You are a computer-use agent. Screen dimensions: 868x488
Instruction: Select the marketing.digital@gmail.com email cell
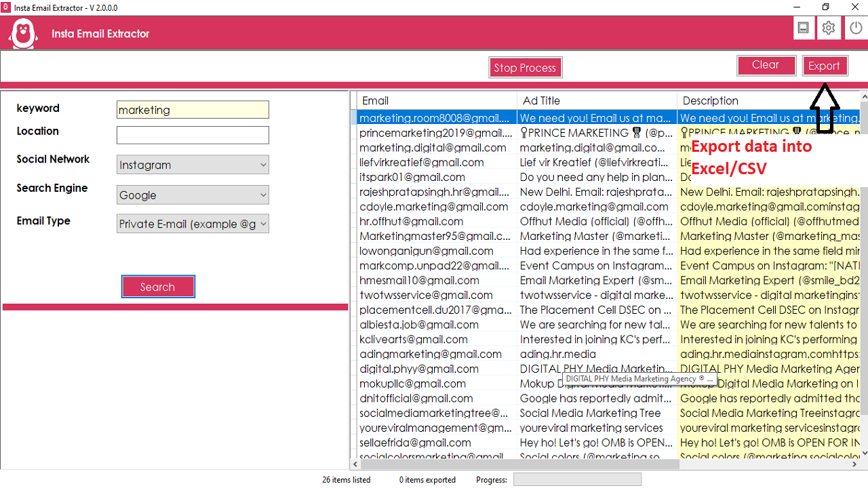437,148
